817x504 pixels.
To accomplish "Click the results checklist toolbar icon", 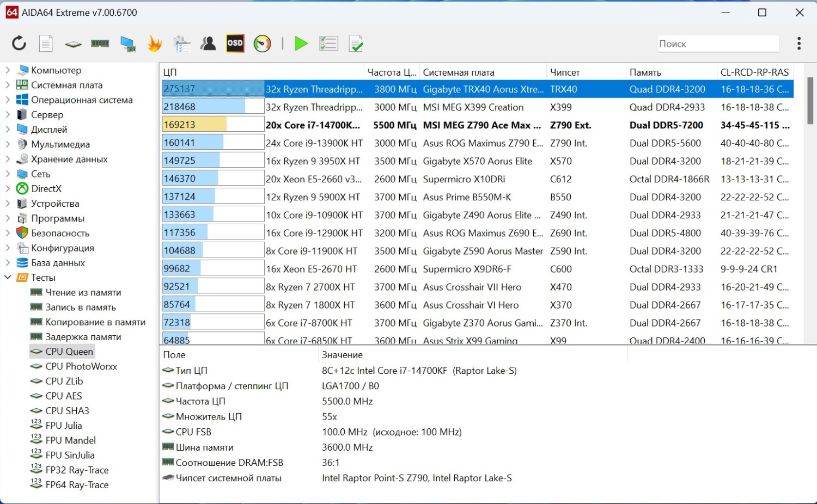I will tap(328, 44).
